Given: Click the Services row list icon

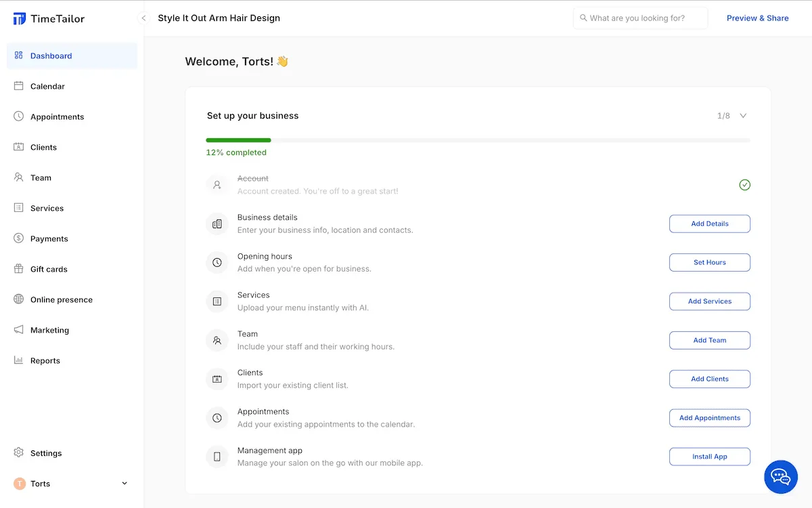Looking at the screenshot, I should 217,301.
